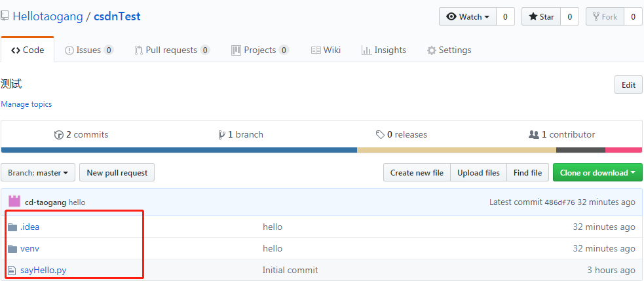Click the Insights bar graph icon
Viewport: 644px width, 281px height.
(x=366, y=50)
